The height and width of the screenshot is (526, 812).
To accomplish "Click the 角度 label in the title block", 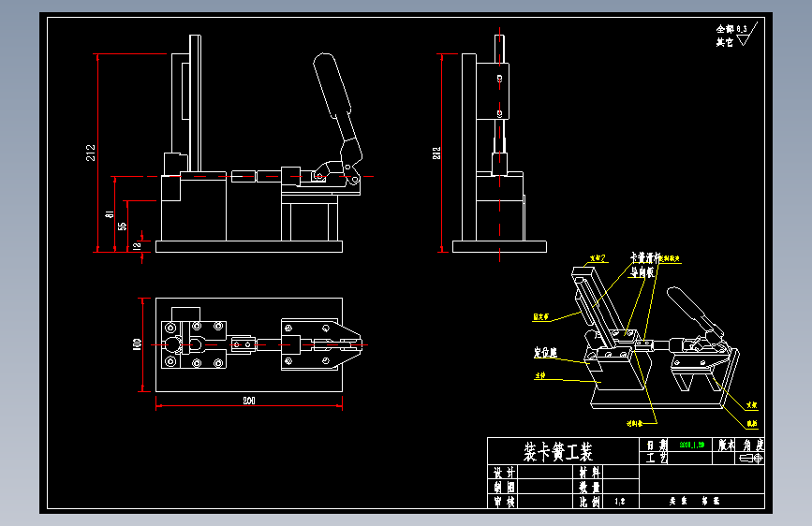I will (753, 446).
